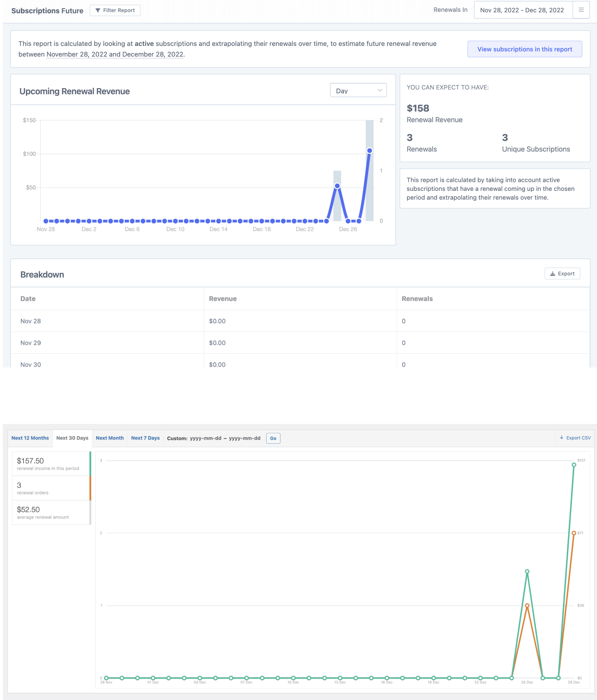Click the hamburger menu beside the date picker
597x700 pixels.
581,9
